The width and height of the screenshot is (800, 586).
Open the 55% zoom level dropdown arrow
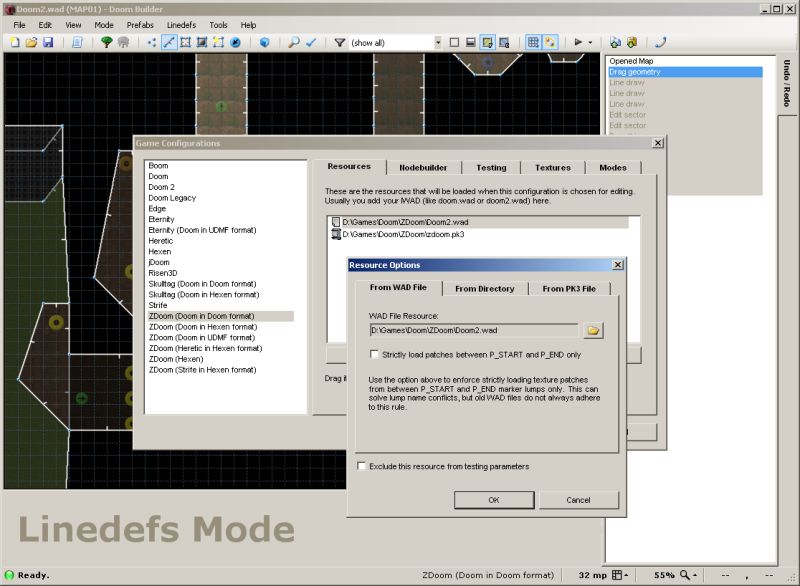pos(694,575)
